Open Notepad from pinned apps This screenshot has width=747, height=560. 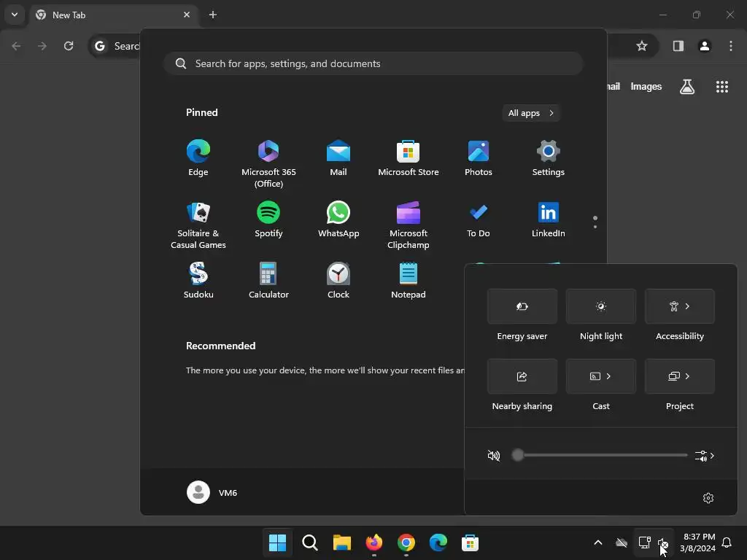coord(409,281)
